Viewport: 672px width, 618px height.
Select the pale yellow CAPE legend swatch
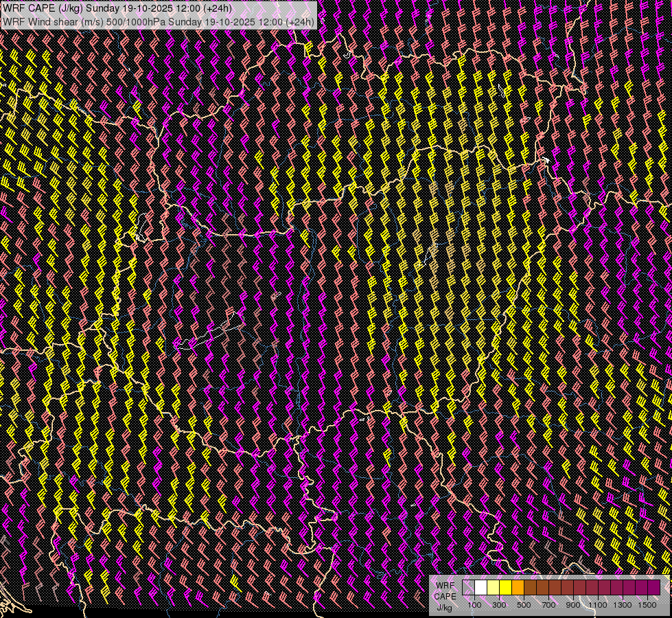493,587
